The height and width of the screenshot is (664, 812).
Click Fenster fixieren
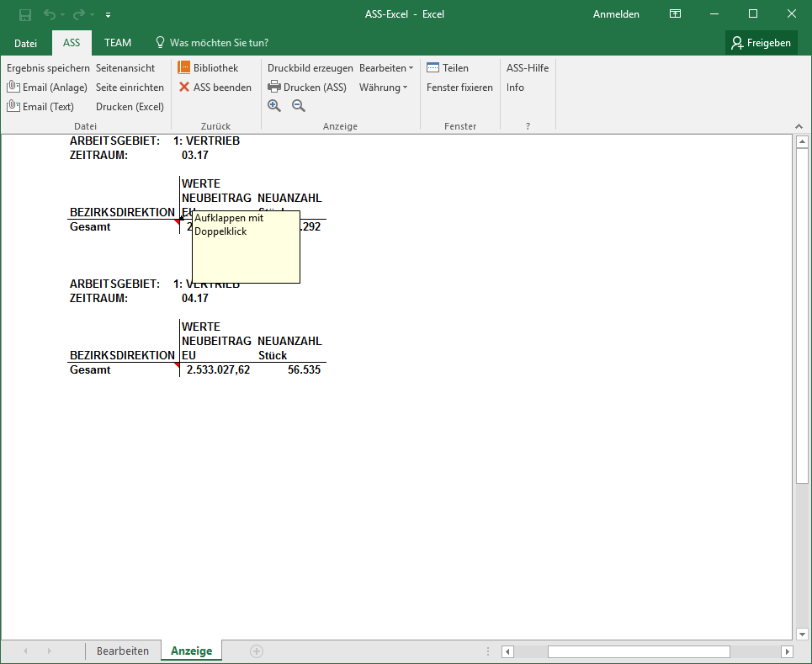(x=460, y=88)
